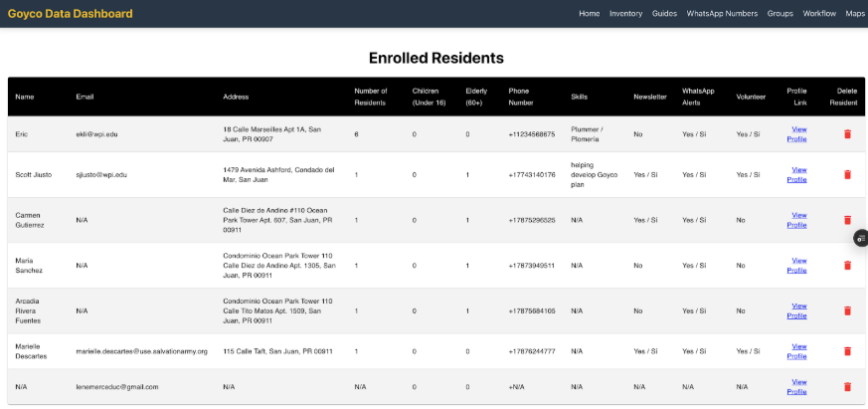This screenshot has height=409, width=868.
Task: Open the Guides nav item
Action: point(664,14)
